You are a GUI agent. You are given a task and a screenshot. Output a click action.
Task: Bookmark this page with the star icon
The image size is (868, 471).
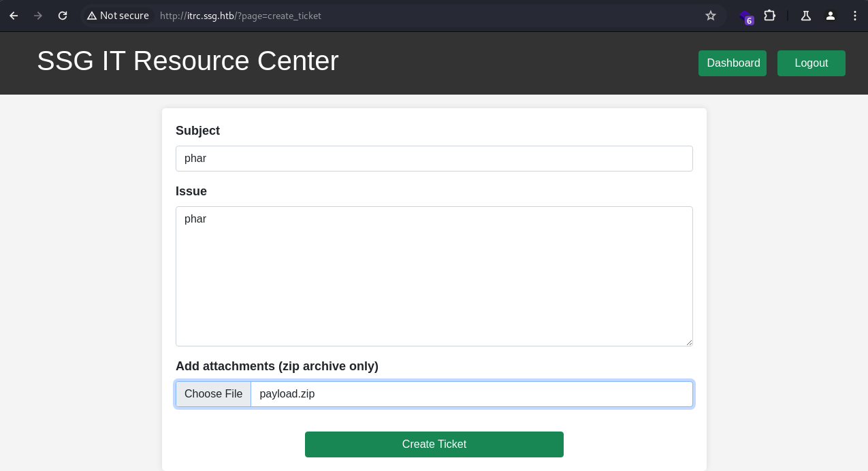click(x=711, y=16)
